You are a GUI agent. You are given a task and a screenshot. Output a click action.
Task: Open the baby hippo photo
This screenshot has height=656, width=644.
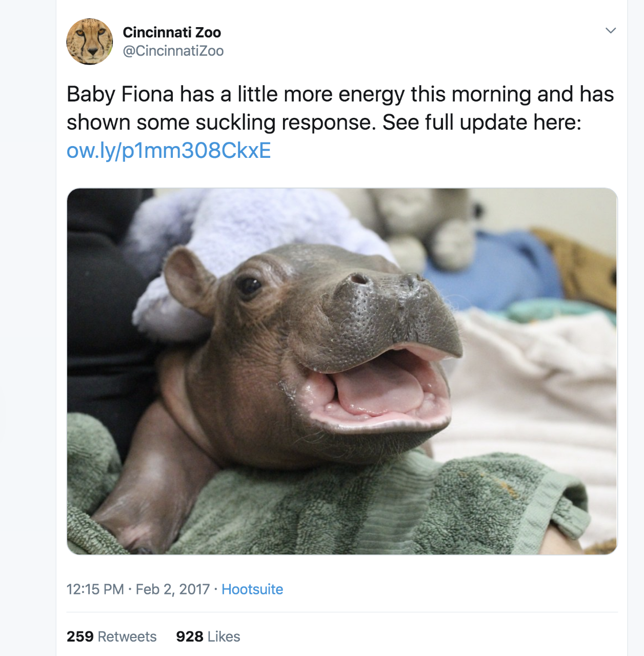click(x=343, y=372)
